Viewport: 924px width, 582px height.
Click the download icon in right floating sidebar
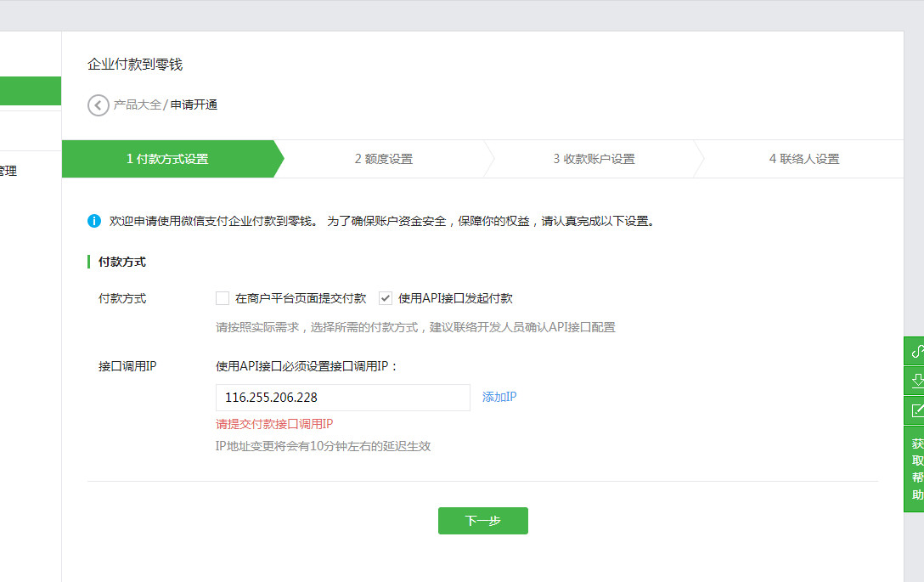pos(916,381)
